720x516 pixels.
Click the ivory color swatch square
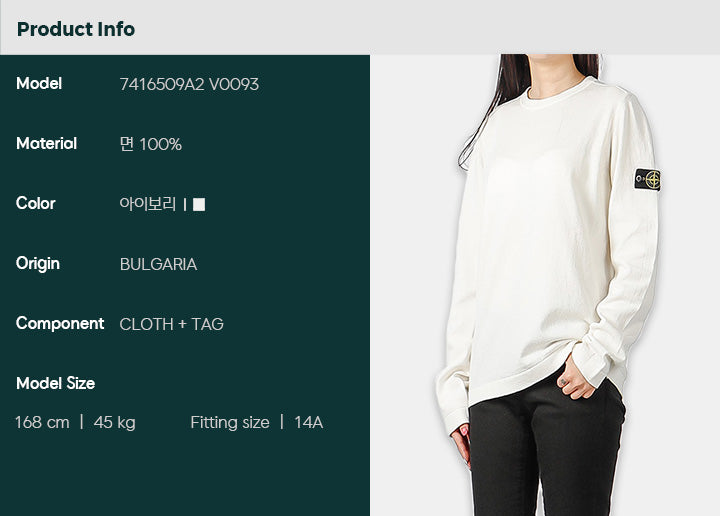(199, 204)
